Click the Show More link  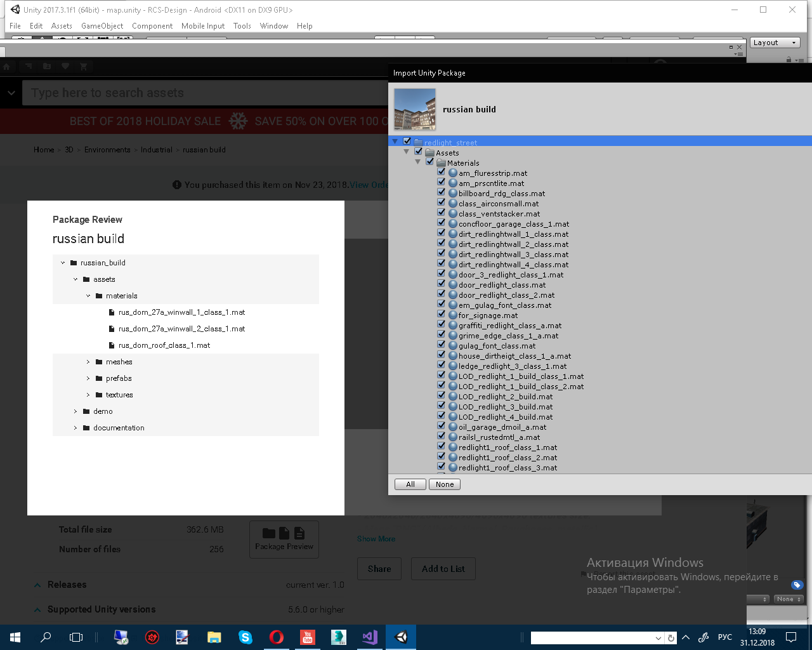pyautogui.click(x=376, y=539)
